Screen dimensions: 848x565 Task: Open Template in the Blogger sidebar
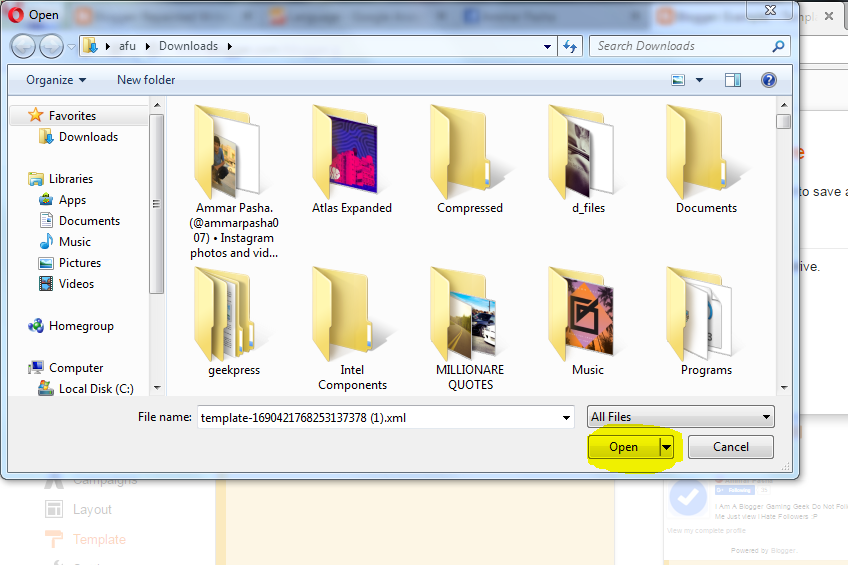86,540
